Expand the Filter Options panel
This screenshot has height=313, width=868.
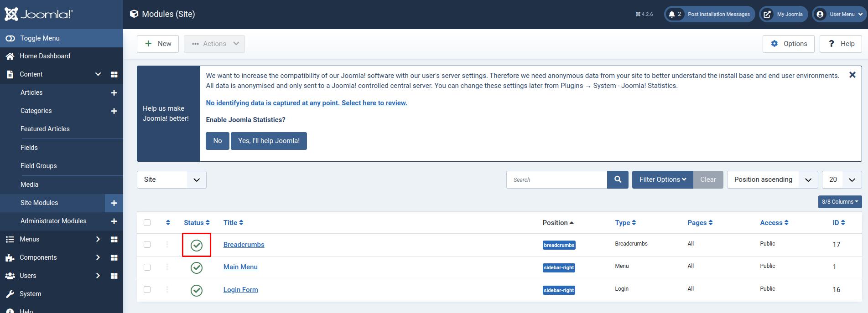(662, 180)
